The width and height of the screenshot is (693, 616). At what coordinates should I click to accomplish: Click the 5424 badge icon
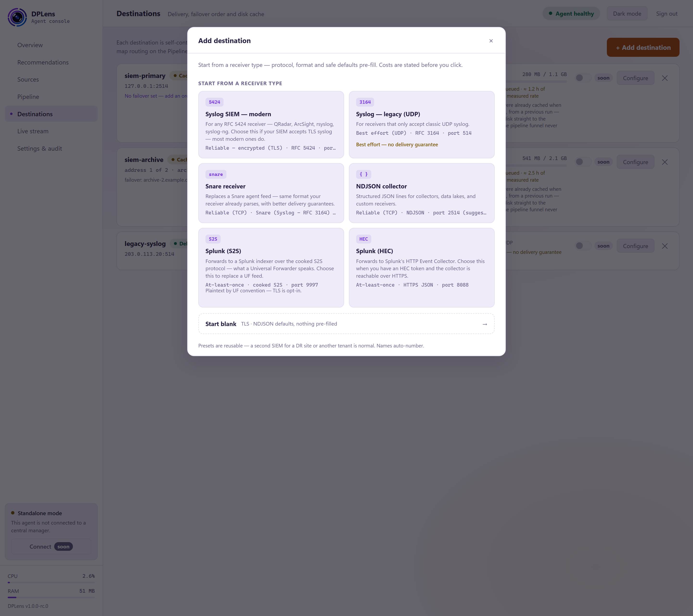point(214,102)
